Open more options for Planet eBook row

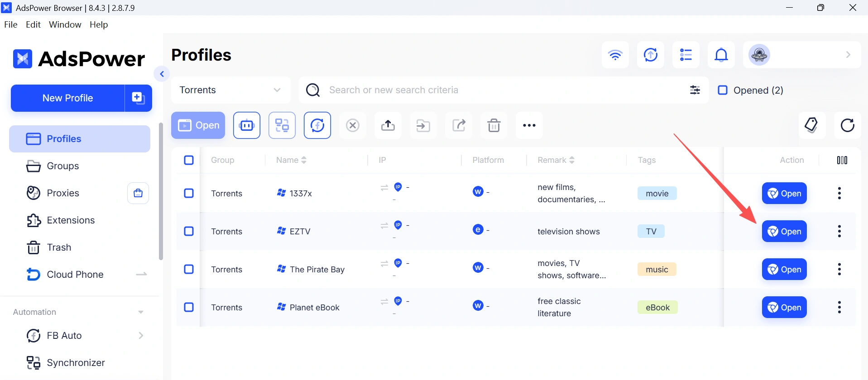pyautogui.click(x=839, y=307)
